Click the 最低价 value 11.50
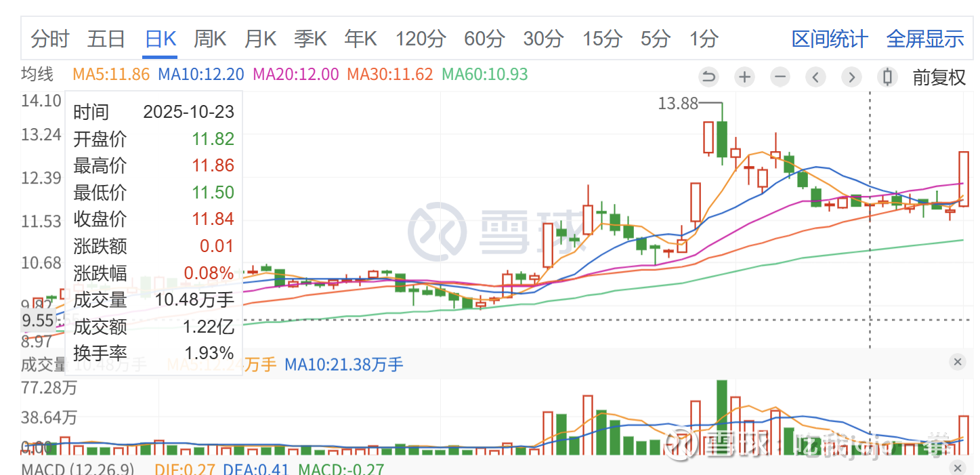The width and height of the screenshot is (980, 475). 213,192
